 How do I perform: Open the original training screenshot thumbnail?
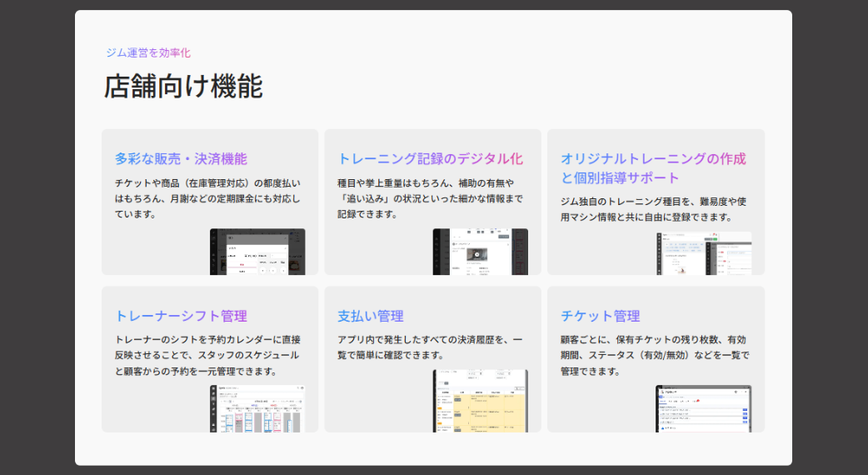click(704, 253)
